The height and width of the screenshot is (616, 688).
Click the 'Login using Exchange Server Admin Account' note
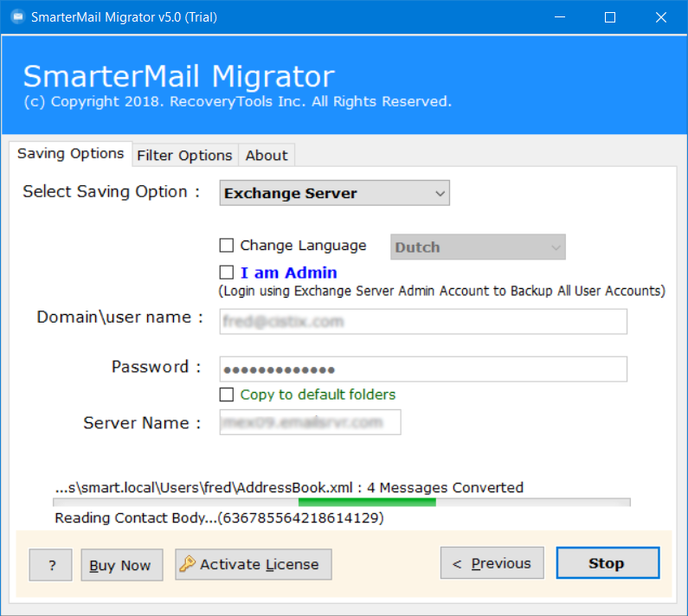(442, 291)
